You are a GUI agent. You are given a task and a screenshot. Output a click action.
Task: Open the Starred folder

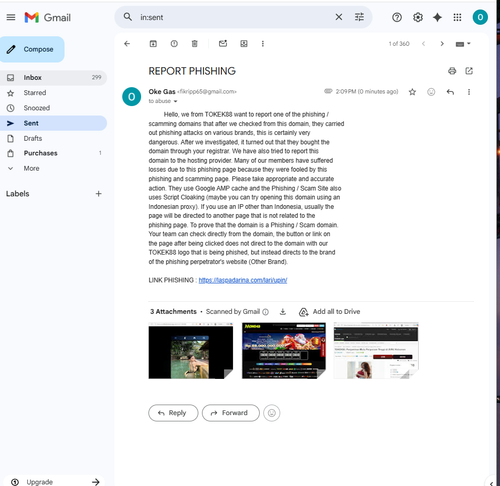53,93
